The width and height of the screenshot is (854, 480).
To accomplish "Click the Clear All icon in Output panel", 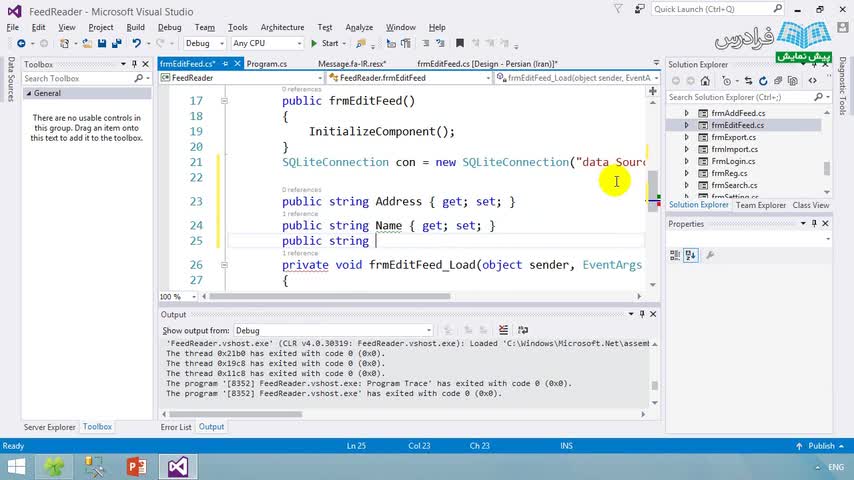I will tap(503, 330).
